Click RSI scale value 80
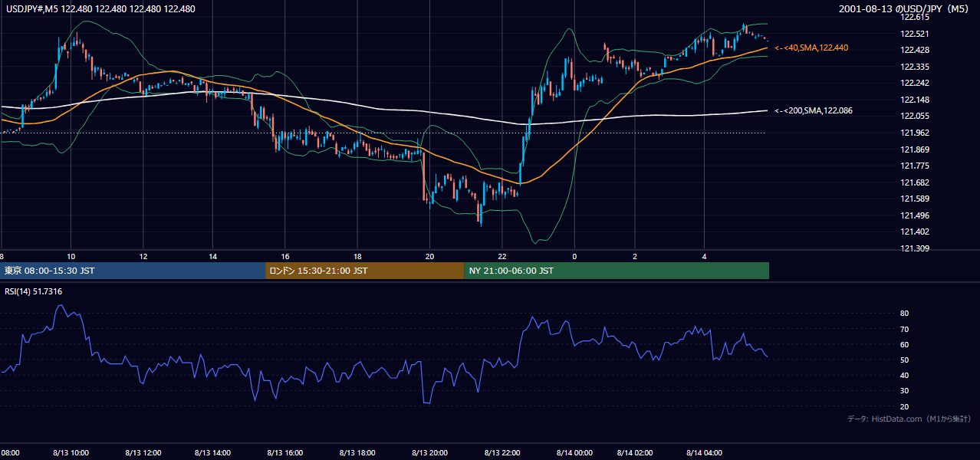This screenshot has width=980, height=460. click(905, 314)
